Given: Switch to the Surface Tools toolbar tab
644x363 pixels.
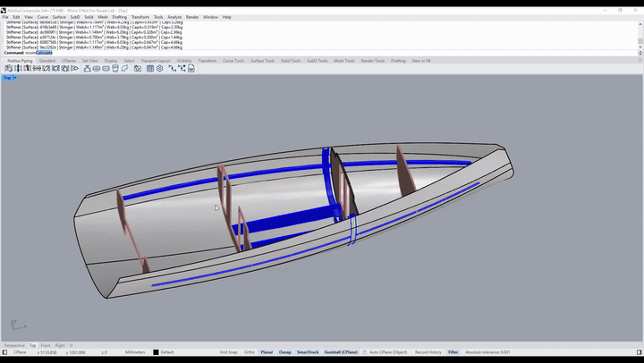Looking at the screenshot, I should (262, 61).
